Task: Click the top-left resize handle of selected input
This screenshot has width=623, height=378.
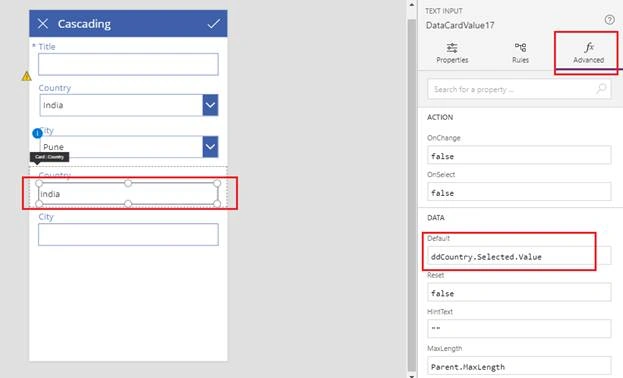Action: tap(39, 183)
